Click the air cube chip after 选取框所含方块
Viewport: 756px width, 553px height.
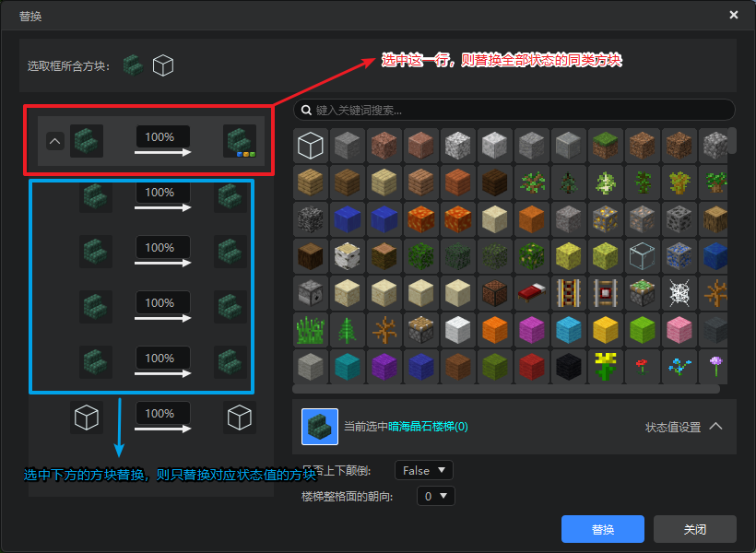pyautogui.click(x=163, y=65)
